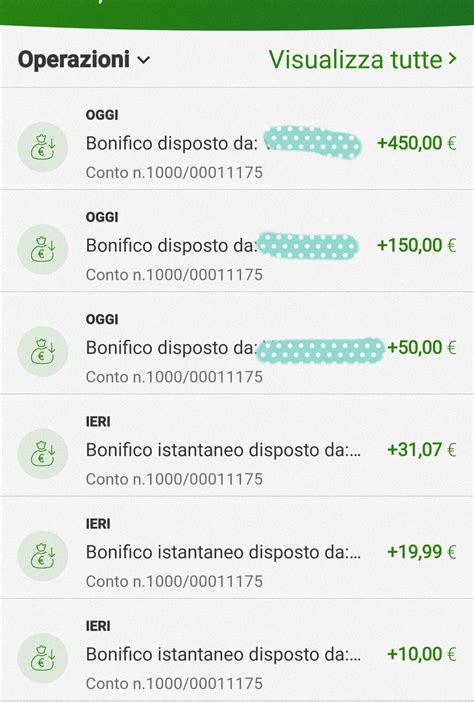The height and width of the screenshot is (702, 474).
Task: Tap money bag icon for +50,00 € transfer
Action: (x=43, y=351)
